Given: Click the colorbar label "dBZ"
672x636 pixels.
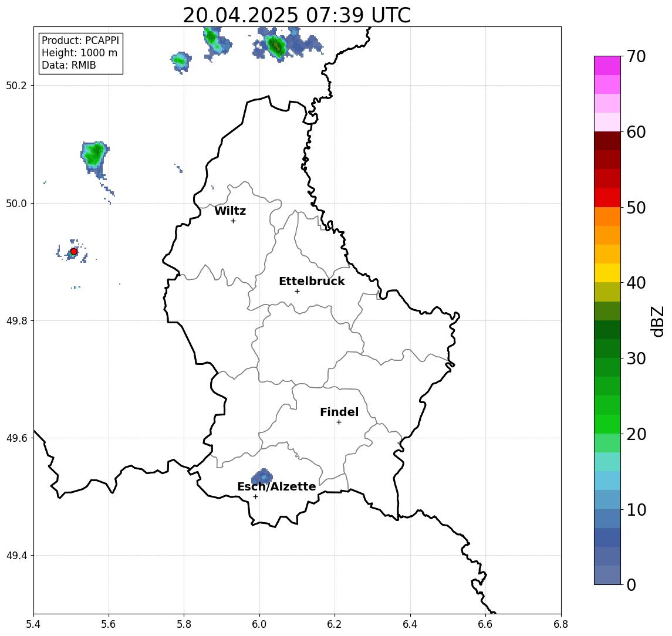Looking at the screenshot, I should pyautogui.click(x=658, y=322).
